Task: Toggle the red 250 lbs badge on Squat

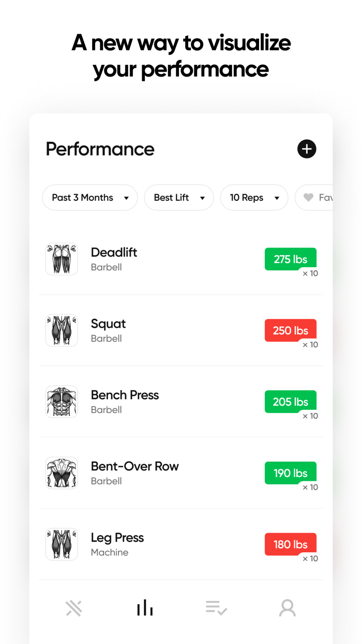Action: pos(290,330)
